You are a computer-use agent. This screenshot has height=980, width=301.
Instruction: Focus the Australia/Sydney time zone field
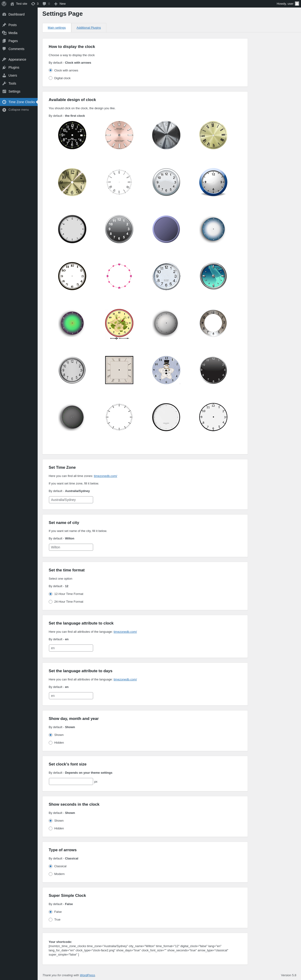[71, 500]
